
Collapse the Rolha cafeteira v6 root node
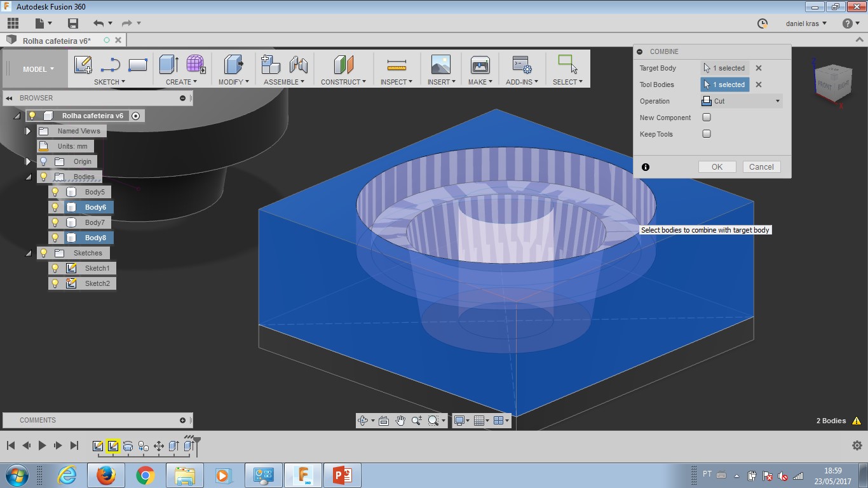17,116
